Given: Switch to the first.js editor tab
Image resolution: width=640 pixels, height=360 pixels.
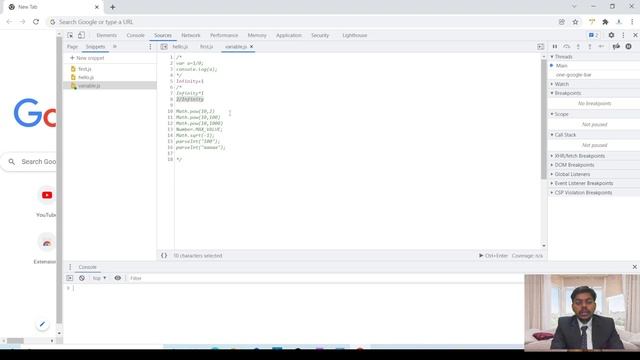Looking at the screenshot, I should coord(207,47).
